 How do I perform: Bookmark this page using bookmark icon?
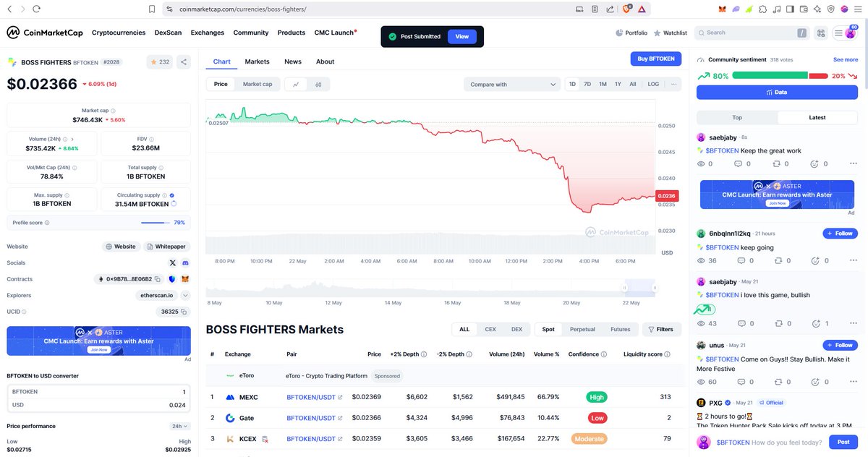point(151,9)
